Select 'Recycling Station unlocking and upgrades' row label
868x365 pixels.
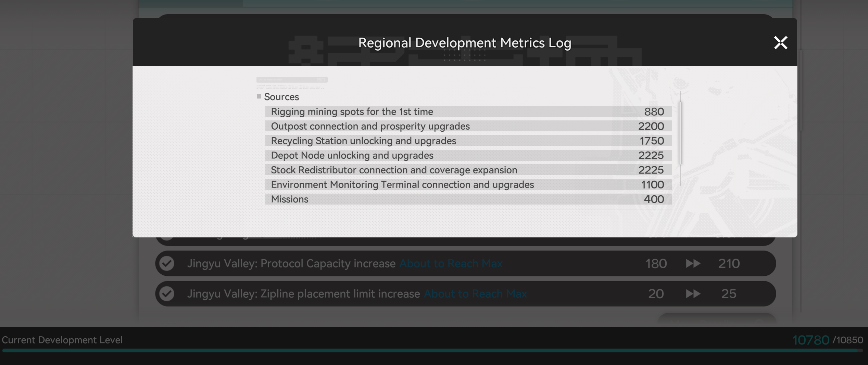pos(363,141)
